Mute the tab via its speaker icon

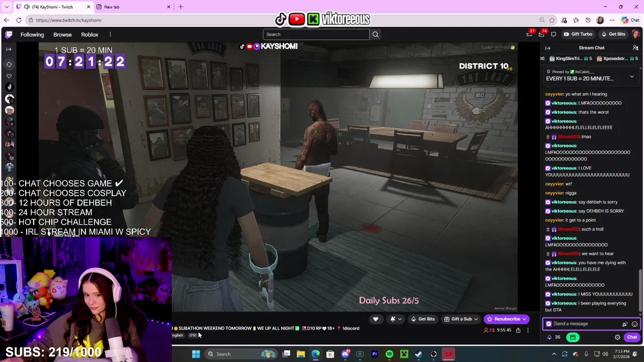coord(27,7)
